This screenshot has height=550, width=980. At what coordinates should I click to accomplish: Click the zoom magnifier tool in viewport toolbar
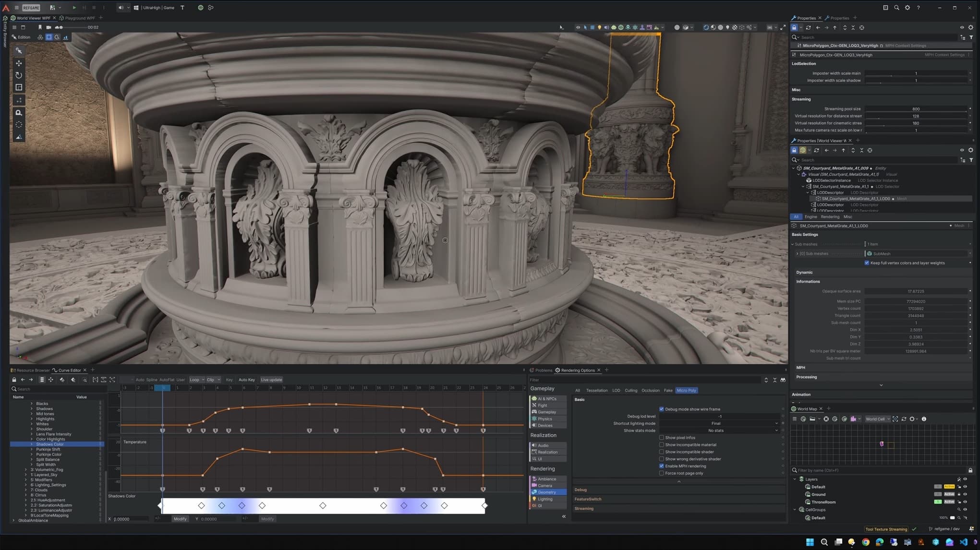pos(19,113)
